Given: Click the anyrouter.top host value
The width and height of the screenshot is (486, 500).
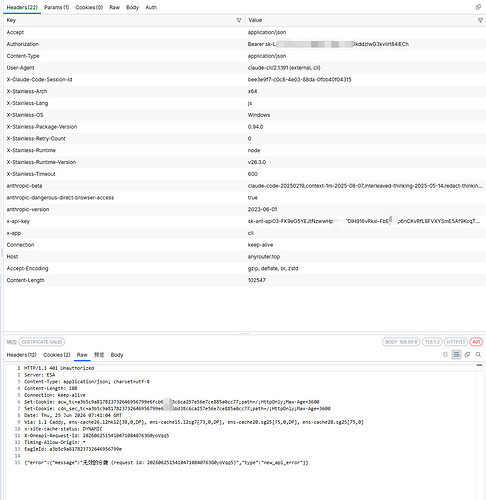Looking at the screenshot, I should click(x=264, y=257).
